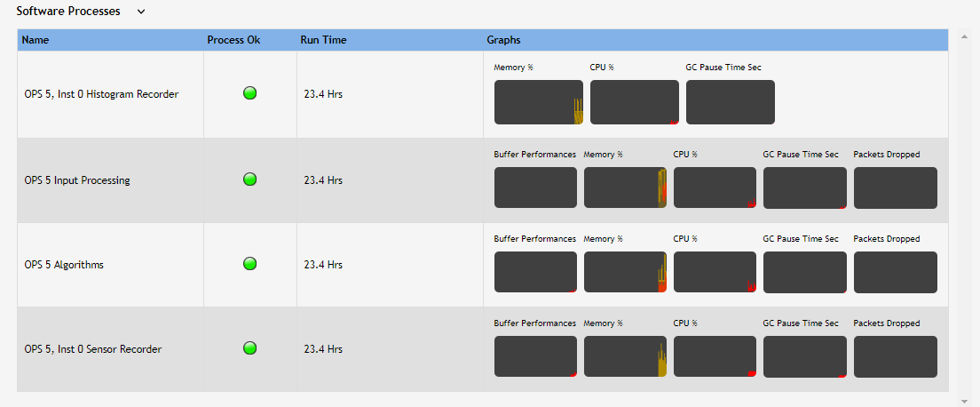Image resolution: width=980 pixels, height=407 pixels.
Task: Open Histogram Recorder Memory % graph
Action: (x=538, y=102)
